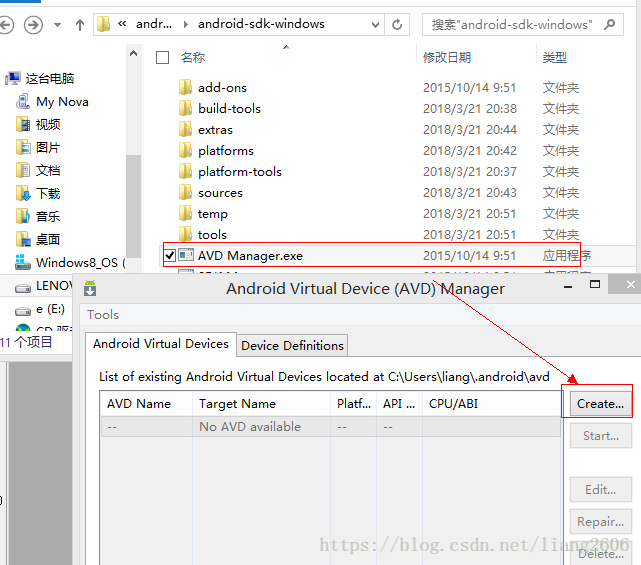Sort by AVD Name column
Screen dimensions: 641x565
pyautogui.click(x=146, y=404)
